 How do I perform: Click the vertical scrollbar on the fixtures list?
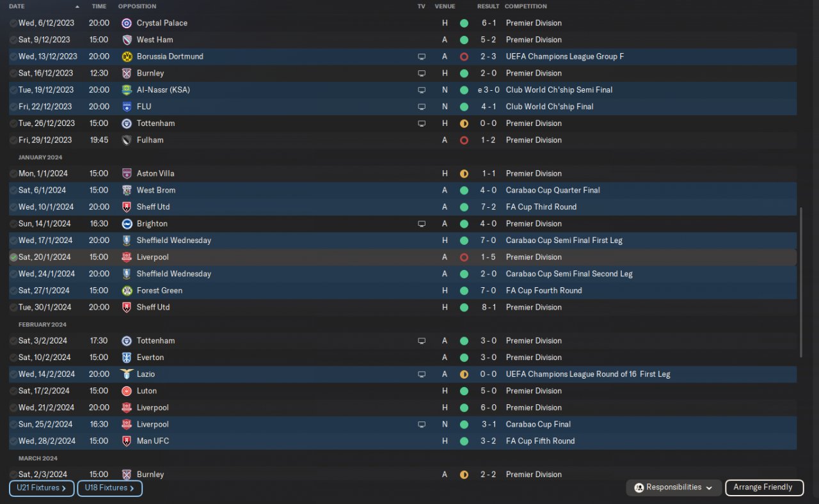[800, 282]
